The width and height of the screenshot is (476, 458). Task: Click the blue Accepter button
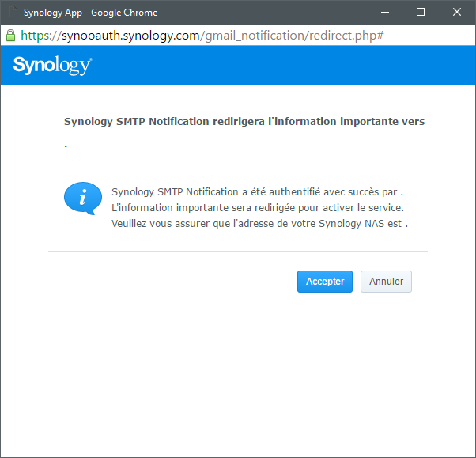[325, 282]
